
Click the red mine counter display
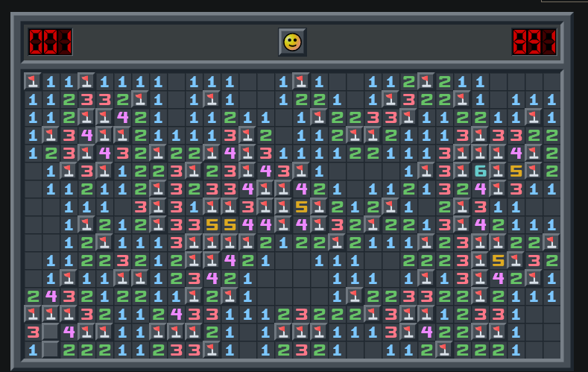[x=50, y=42]
